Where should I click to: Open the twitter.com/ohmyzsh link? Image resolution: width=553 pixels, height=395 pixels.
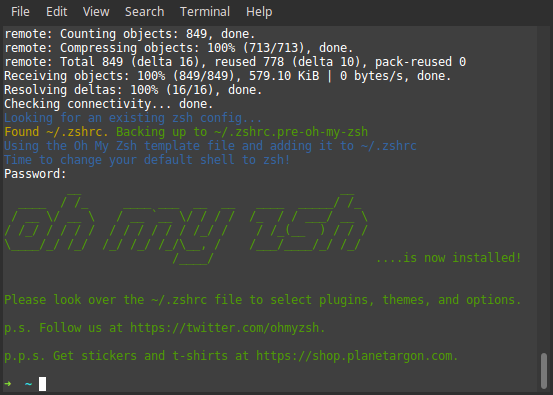pos(224,328)
